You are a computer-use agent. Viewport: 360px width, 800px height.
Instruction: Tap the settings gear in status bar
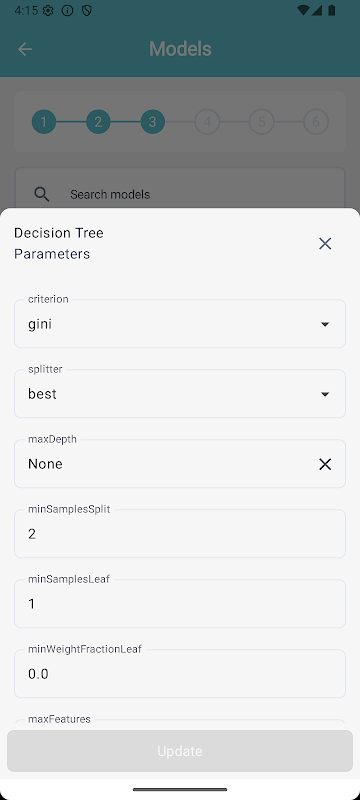[x=48, y=11]
